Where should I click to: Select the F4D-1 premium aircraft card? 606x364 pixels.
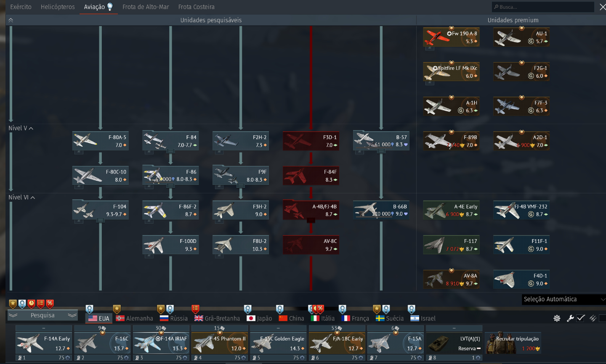(521, 280)
